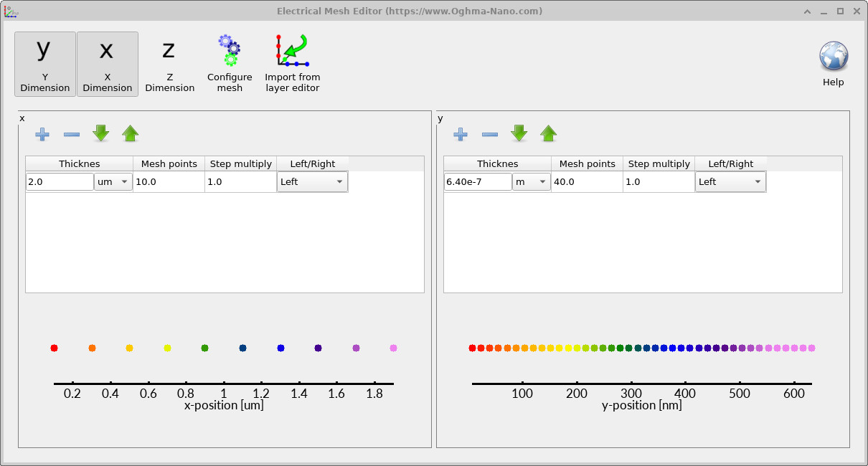Viewport: 868px width, 466px height.
Task: Toggle the X Dimension button
Action: 107,64
